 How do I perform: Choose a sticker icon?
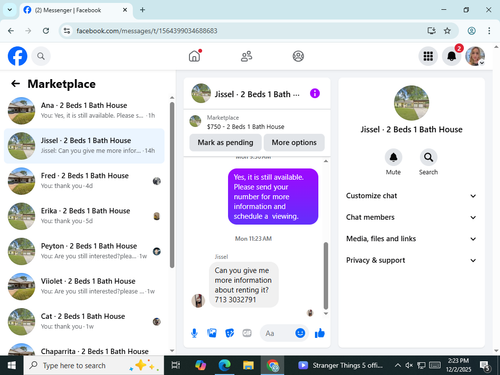click(x=230, y=333)
